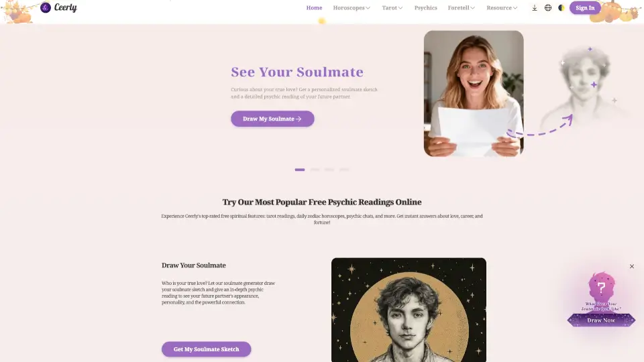Open the language globe icon
This screenshot has height=362, width=644.
pos(548,8)
